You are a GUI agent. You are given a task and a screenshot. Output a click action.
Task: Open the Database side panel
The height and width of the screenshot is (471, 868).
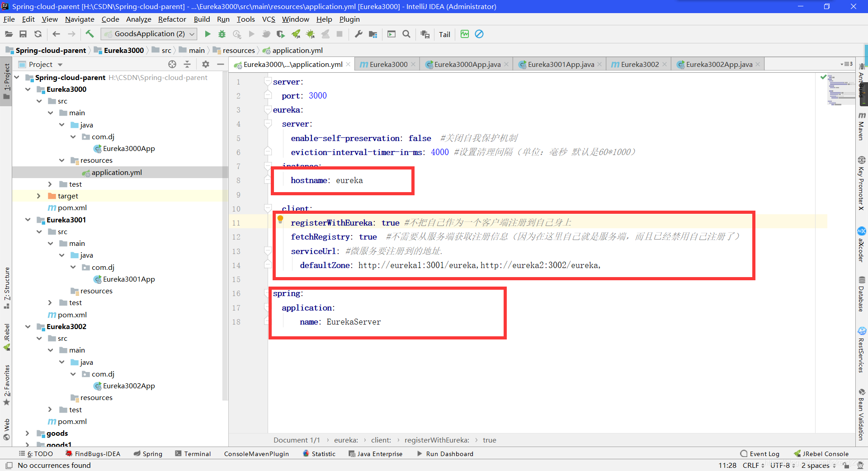(x=862, y=294)
